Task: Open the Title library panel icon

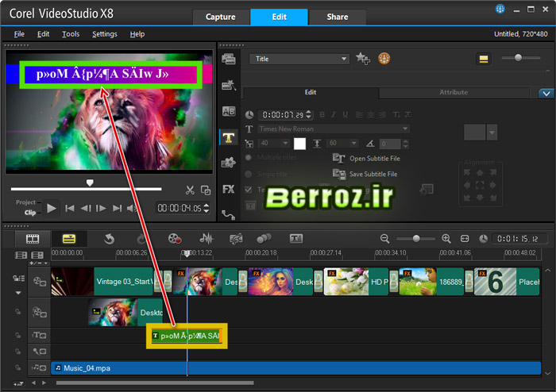Action: point(229,136)
